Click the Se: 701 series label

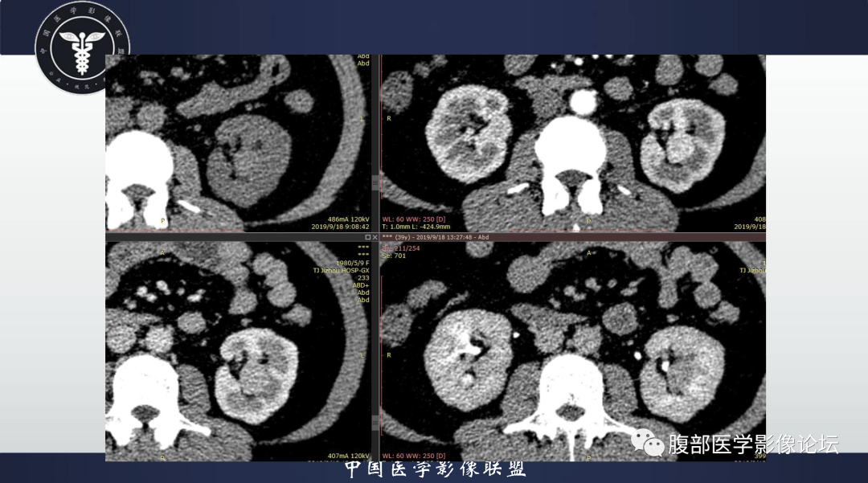(394, 256)
